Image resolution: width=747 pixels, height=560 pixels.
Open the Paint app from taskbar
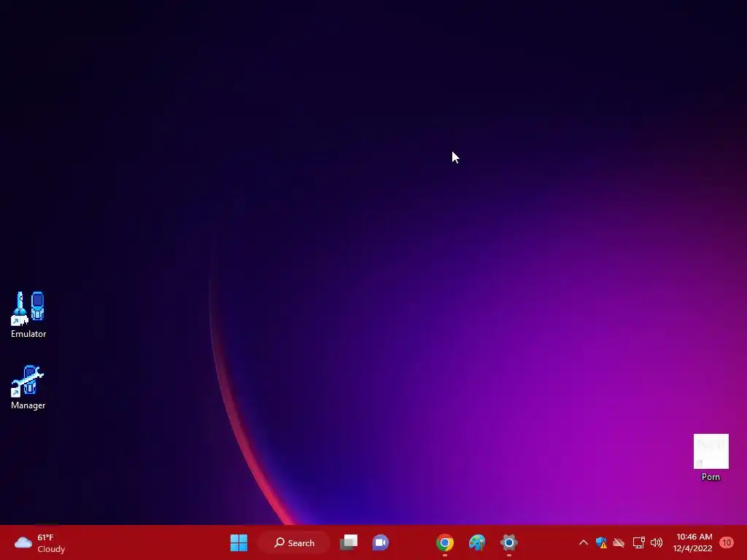pos(477,542)
